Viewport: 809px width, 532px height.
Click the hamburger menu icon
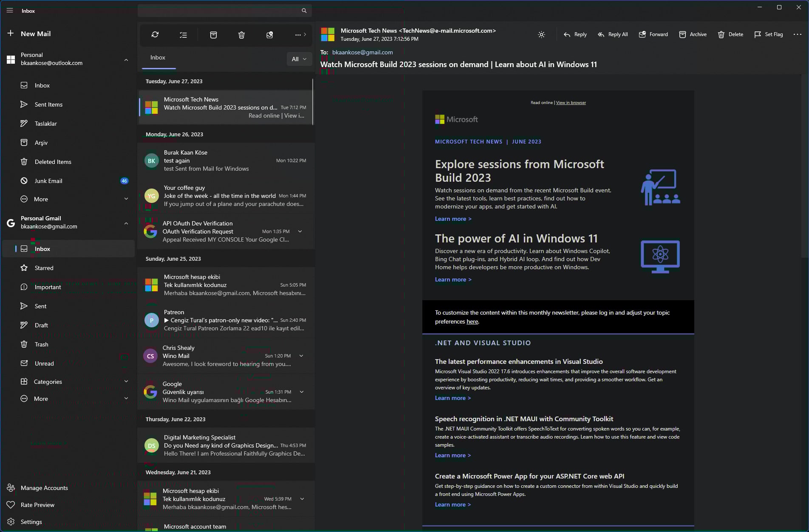[x=10, y=11]
